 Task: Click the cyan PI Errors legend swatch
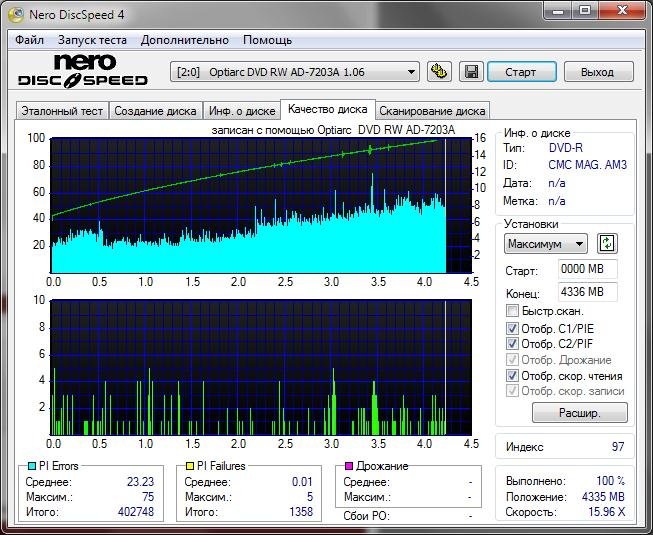[32, 466]
